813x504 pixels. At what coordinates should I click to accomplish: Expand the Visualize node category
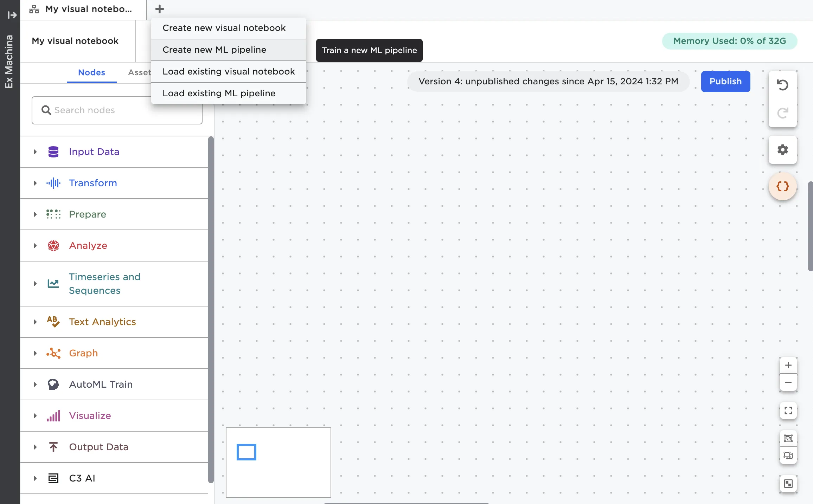coord(35,416)
